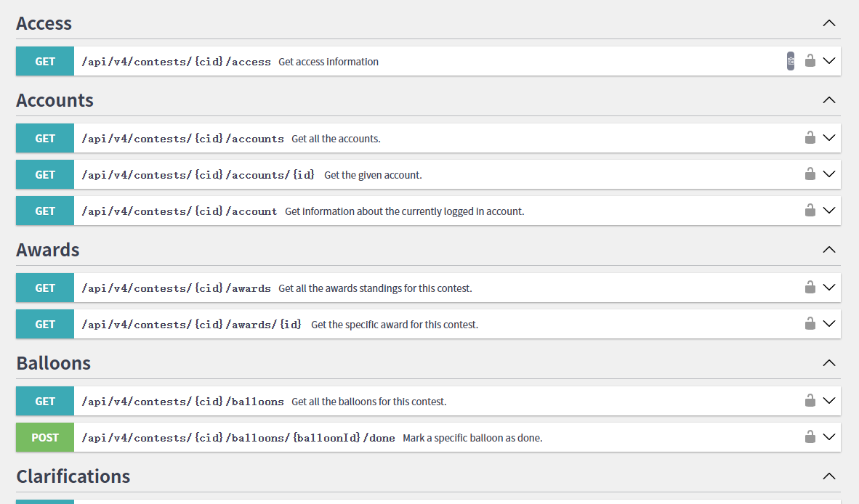Click the lock icon on awards standings endpoint

(x=810, y=288)
